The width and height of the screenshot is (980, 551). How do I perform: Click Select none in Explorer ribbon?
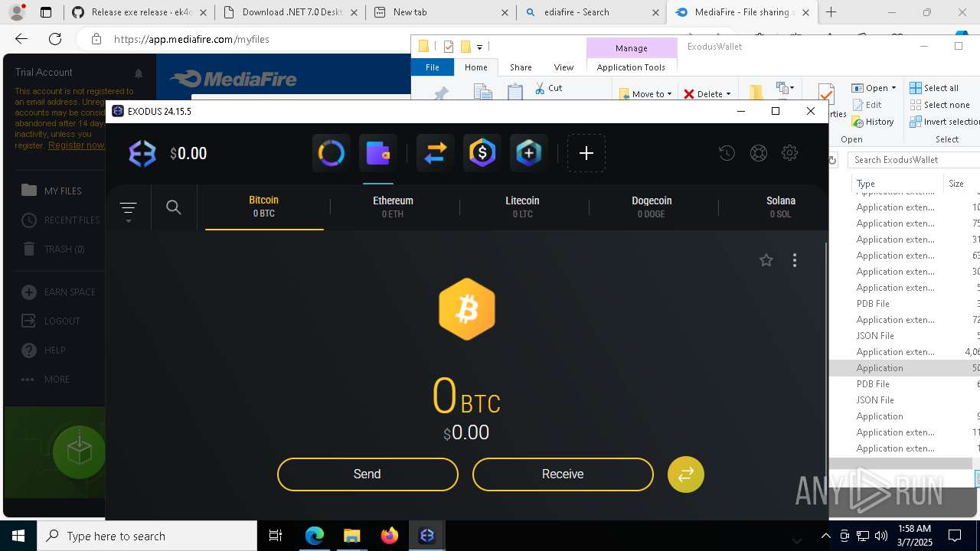(939, 105)
